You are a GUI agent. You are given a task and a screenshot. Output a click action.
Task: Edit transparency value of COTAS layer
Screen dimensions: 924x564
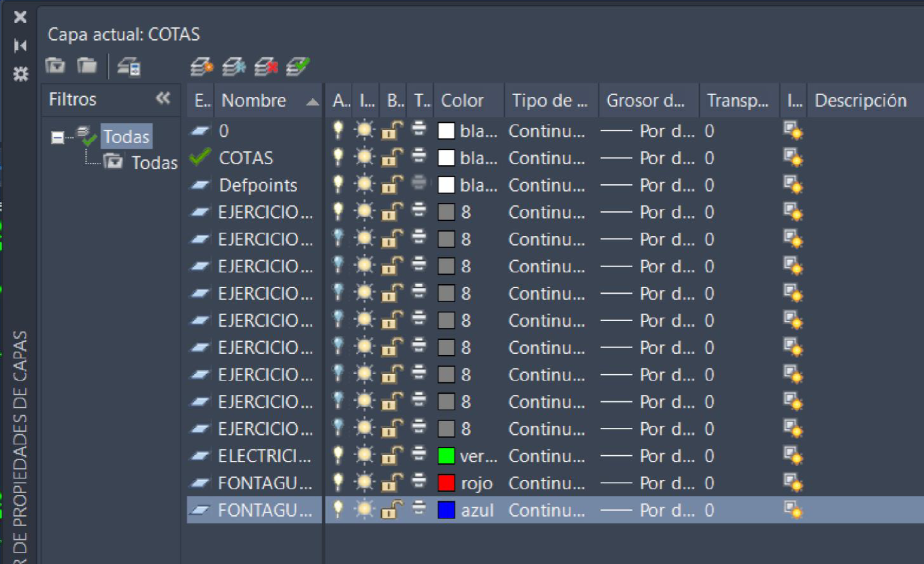(709, 158)
